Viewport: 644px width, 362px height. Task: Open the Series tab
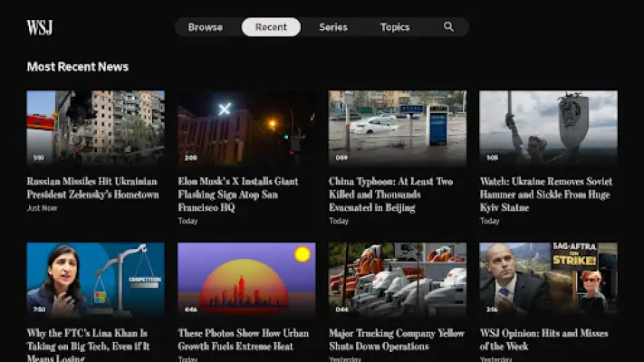coord(333,27)
